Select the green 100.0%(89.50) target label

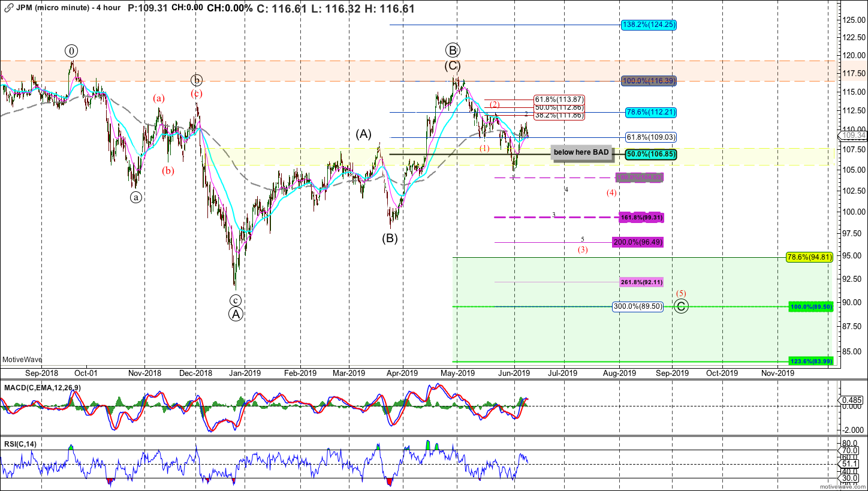pyautogui.click(x=811, y=306)
